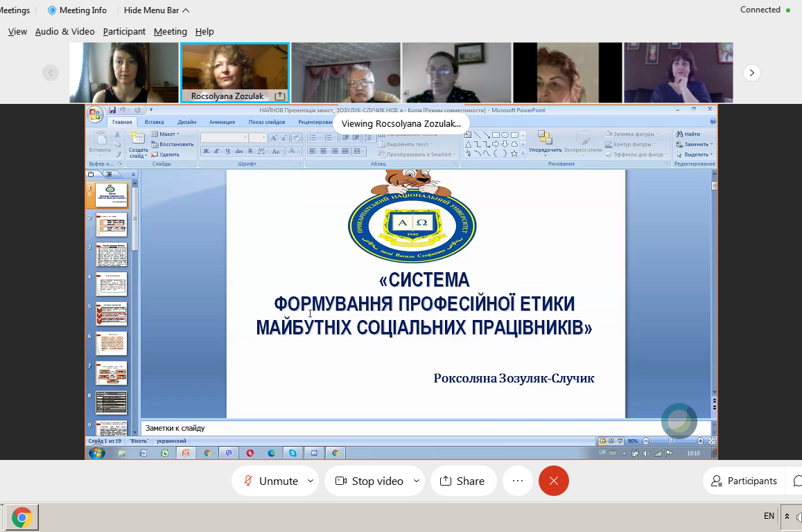Expand audio options arrow beside Unmute
Screen dimensions: 802x532
(x=310, y=481)
